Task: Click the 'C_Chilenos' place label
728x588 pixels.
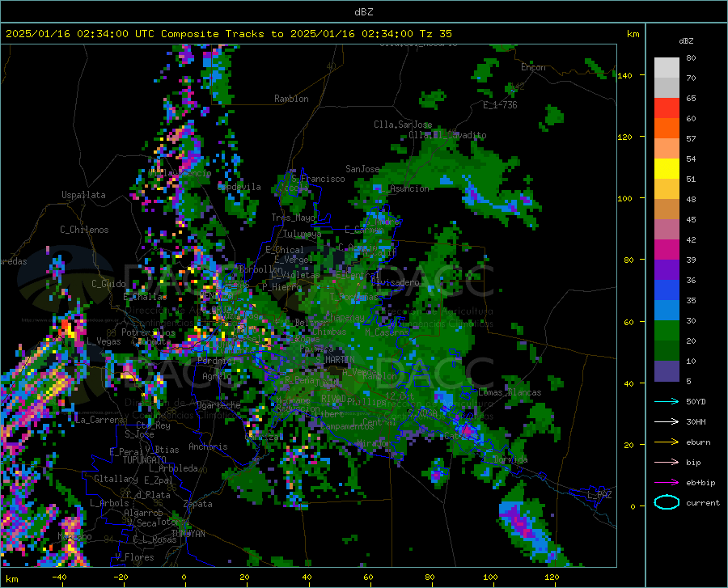Action: (x=84, y=230)
